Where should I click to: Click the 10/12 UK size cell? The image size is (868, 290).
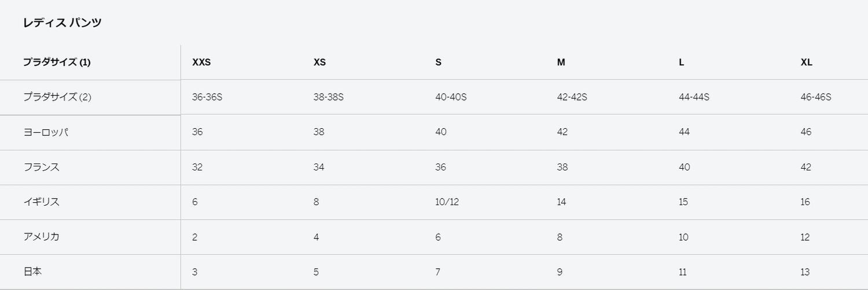(447, 202)
